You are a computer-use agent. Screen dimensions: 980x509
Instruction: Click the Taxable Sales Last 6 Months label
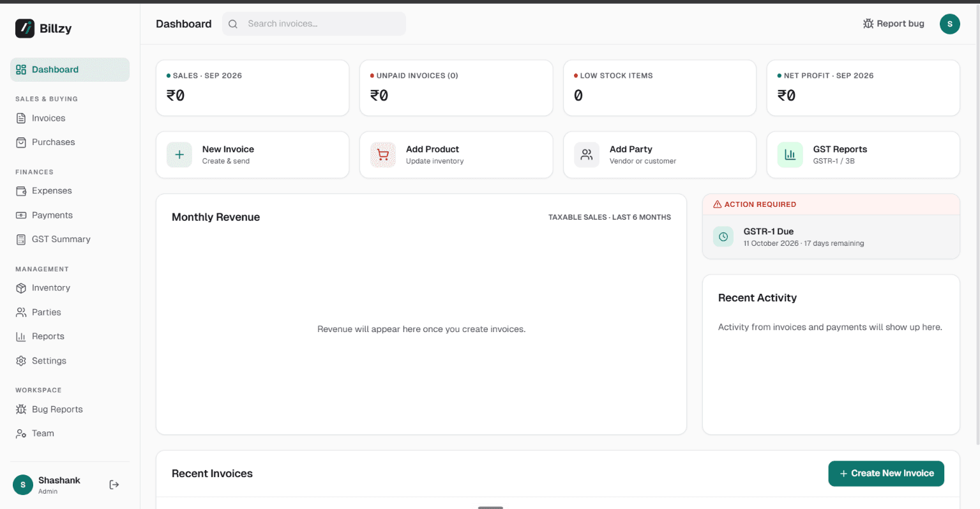[610, 217]
